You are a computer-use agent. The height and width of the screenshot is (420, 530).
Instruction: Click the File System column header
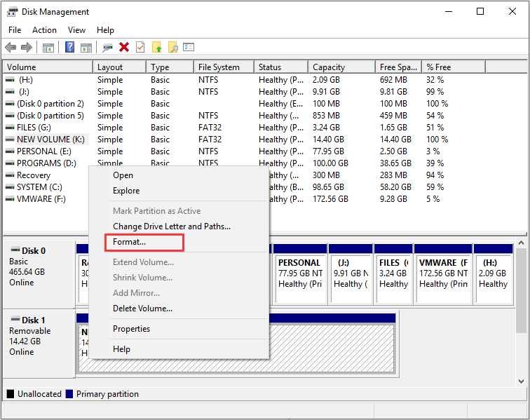219,67
